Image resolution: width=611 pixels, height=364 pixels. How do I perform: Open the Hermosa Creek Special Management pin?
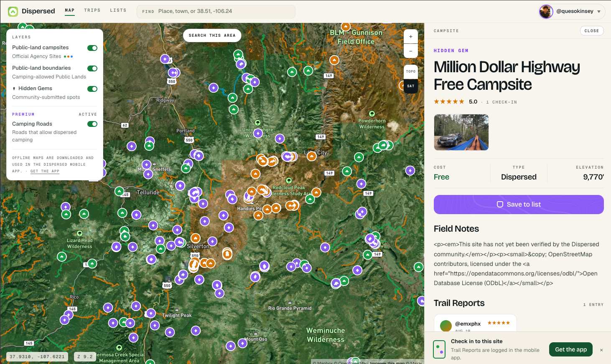coord(119,348)
